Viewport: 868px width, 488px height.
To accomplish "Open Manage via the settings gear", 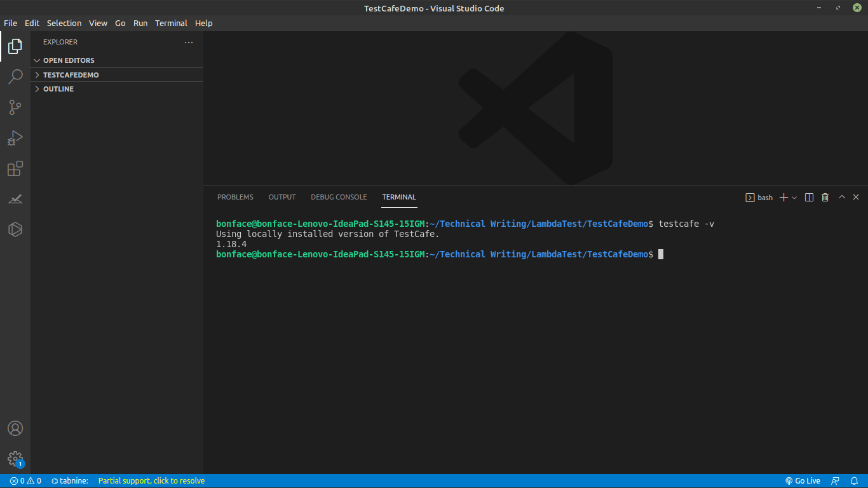I will 15,459.
